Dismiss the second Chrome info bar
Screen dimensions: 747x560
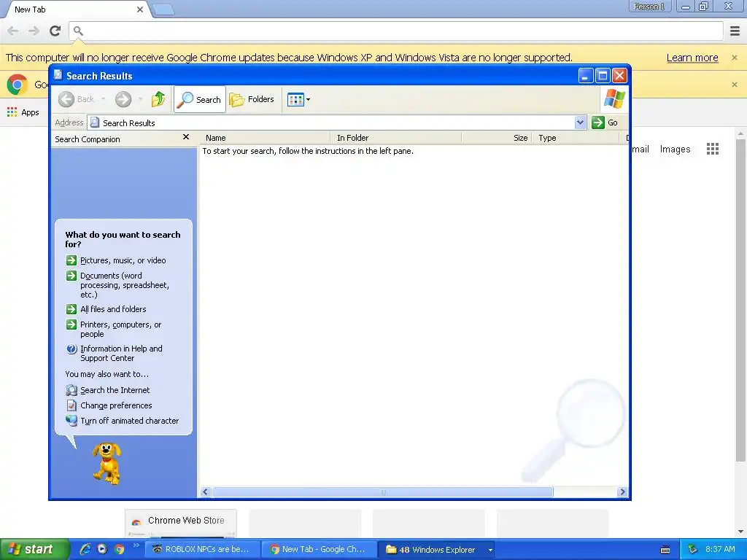click(735, 85)
